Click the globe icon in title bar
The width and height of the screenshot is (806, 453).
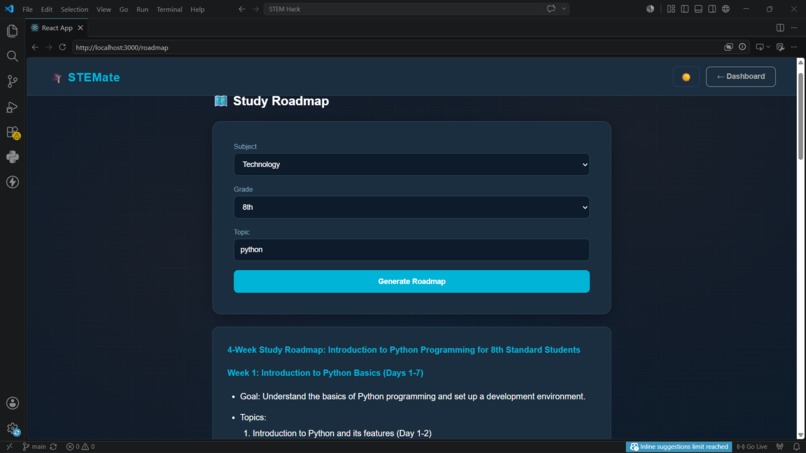(x=725, y=9)
